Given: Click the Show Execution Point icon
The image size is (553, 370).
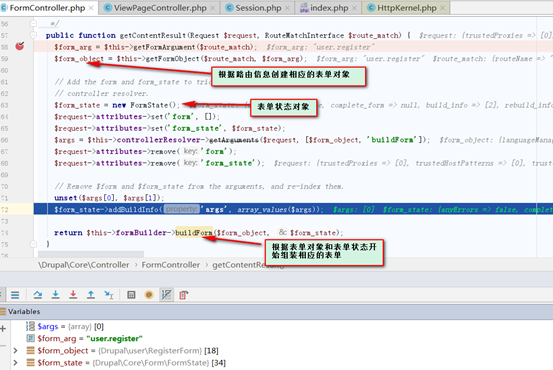Looking at the screenshot, I should point(15,295).
